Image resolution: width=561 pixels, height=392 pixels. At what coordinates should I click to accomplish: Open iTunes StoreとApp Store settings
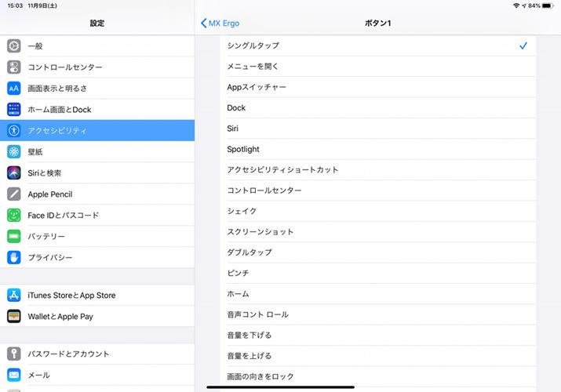point(97,296)
